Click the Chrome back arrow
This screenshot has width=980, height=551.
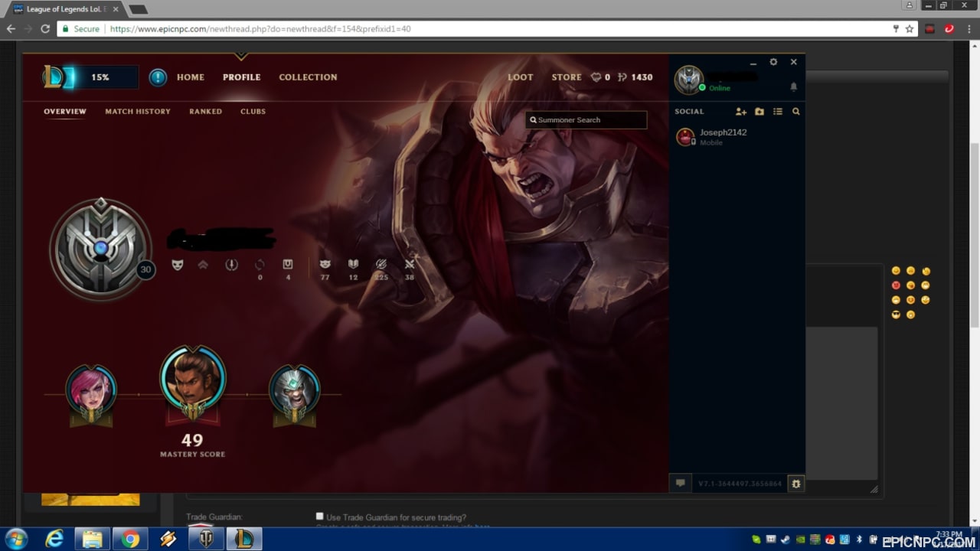[x=11, y=29]
